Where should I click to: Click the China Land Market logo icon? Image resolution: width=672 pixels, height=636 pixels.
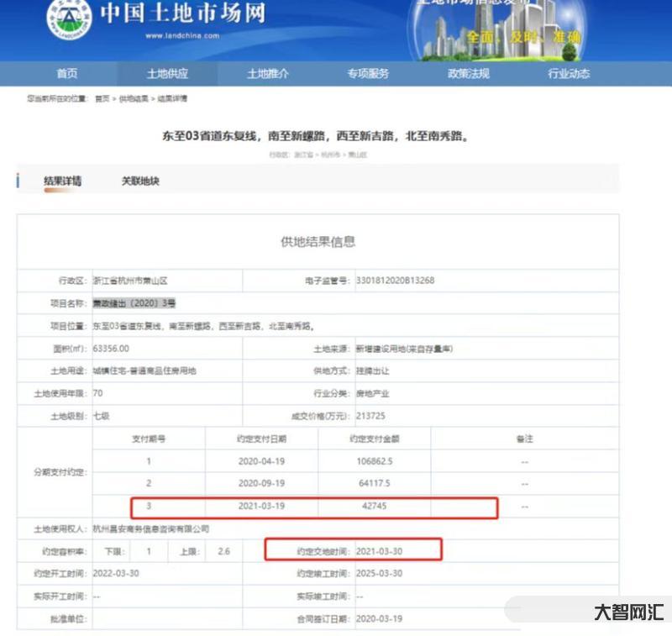tap(69, 18)
